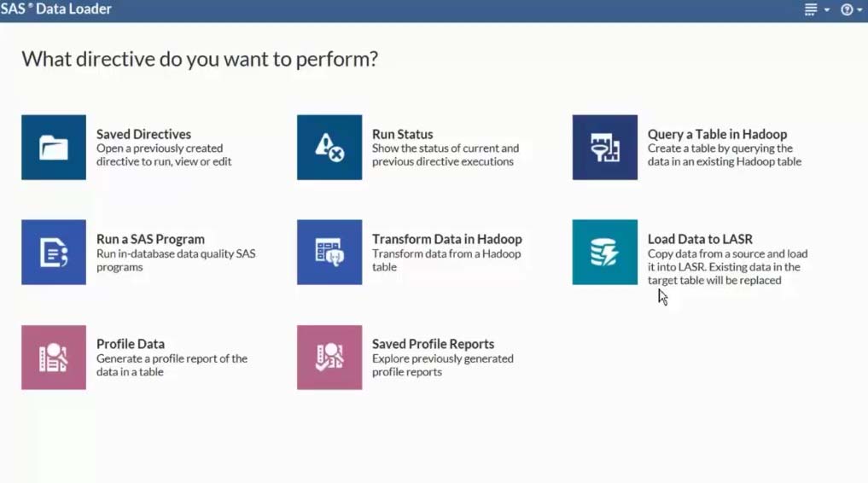The image size is (868, 483).
Task: Open the Run Status title text
Action: click(x=403, y=134)
